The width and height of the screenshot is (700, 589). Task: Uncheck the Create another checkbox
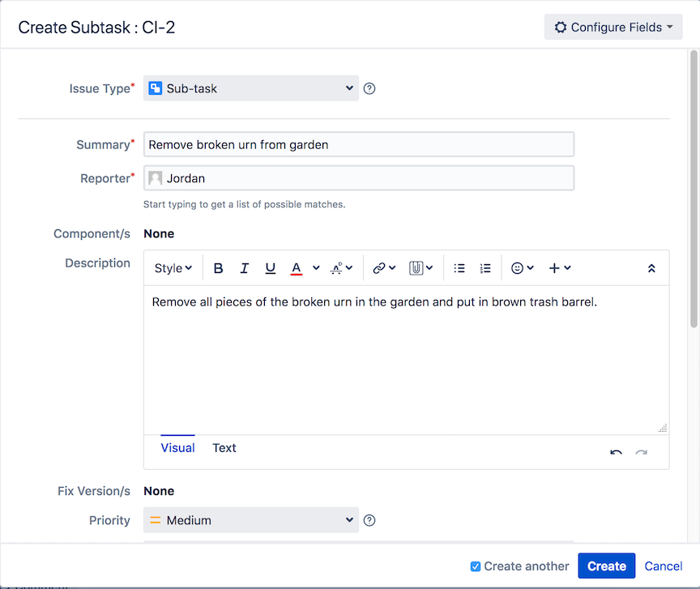click(x=476, y=566)
